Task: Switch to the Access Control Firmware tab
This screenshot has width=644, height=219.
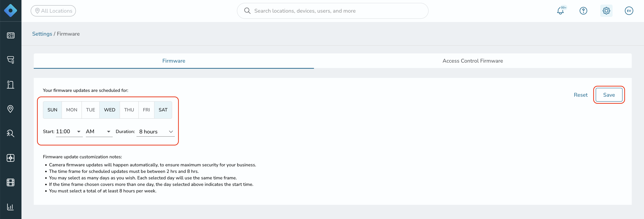Action: (473, 61)
